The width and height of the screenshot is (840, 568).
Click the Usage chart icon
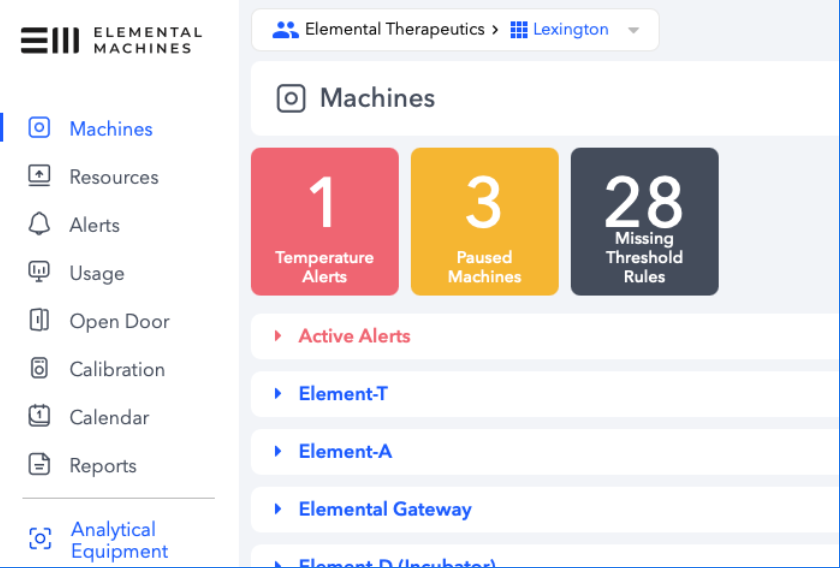[39, 272]
